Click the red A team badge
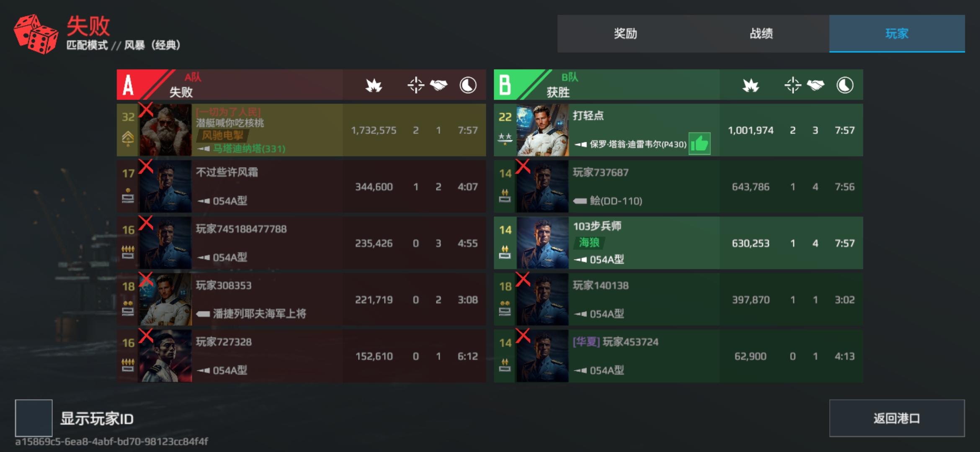This screenshot has width=980, height=452. click(x=128, y=85)
